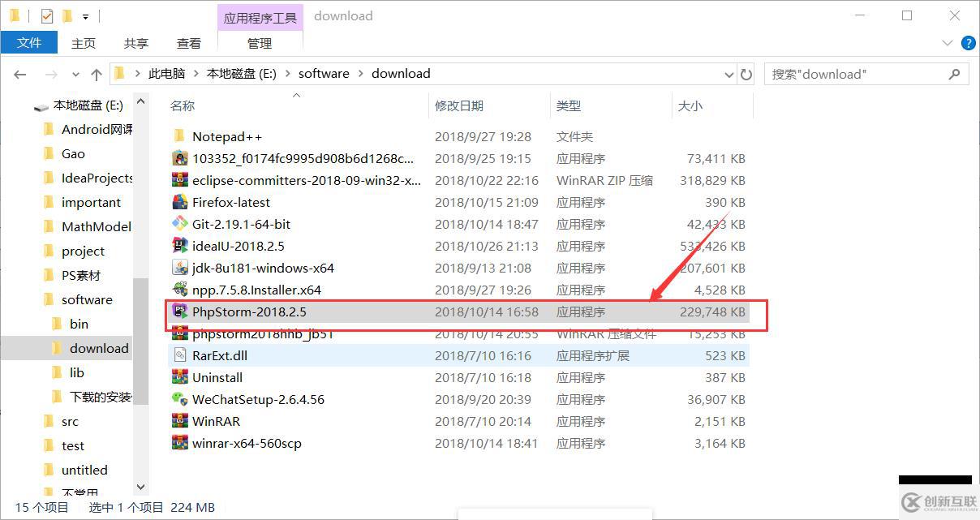Switch to the 共享 ribbon tab
This screenshot has height=520, width=980.
pos(136,43)
